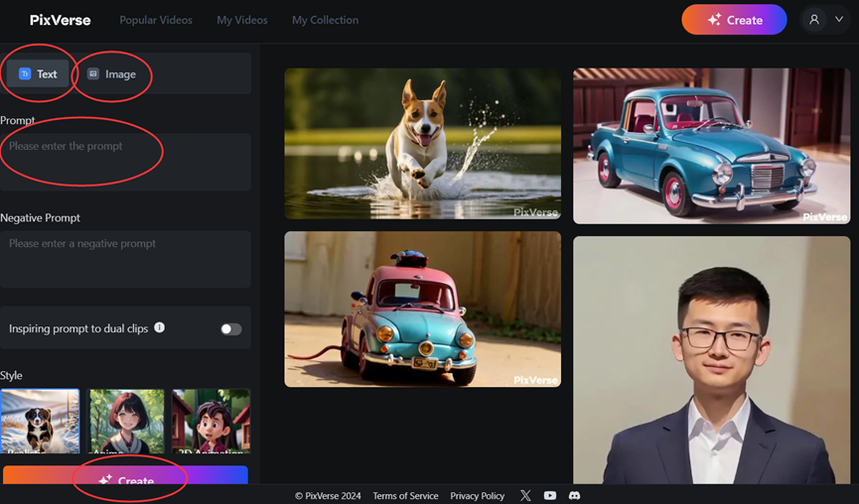Open the YouTube icon in footer
The height and width of the screenshot is (504, 859).
point(550,495)
